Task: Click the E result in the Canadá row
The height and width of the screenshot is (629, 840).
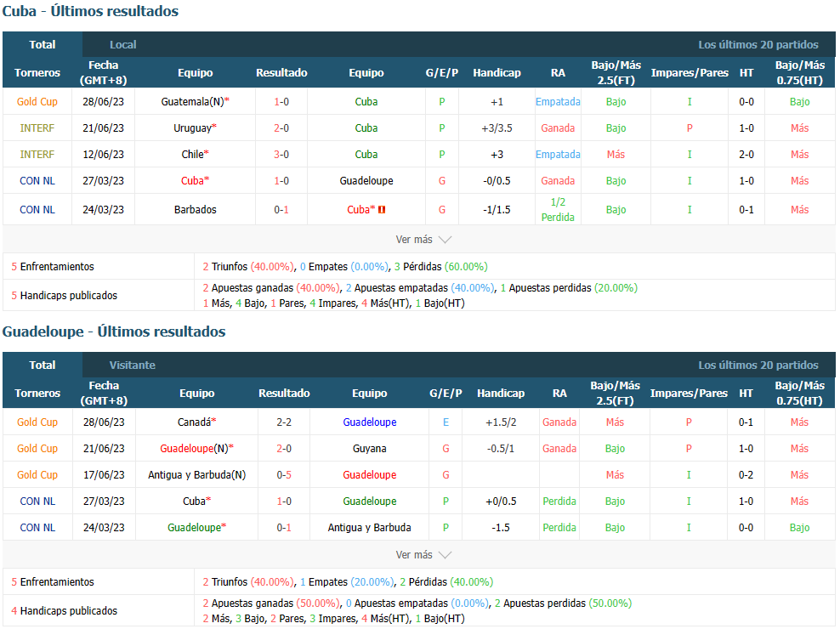Action: point(446,422)
